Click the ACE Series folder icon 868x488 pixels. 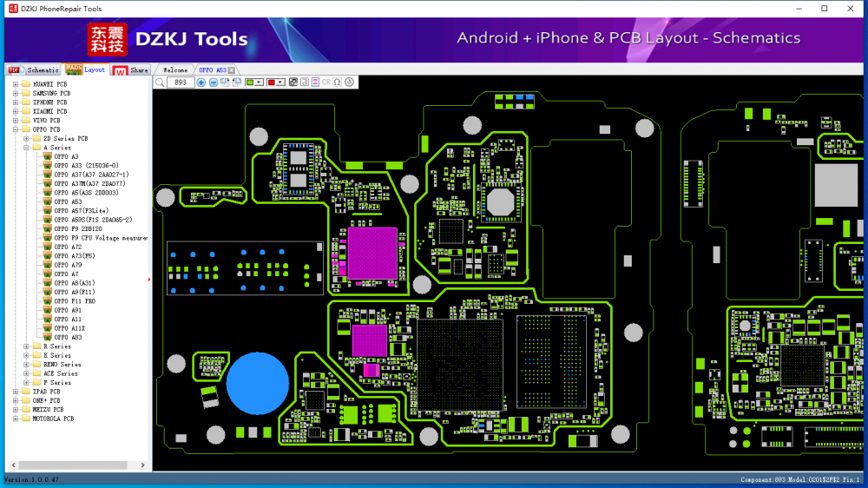click(x=37, y=373)
